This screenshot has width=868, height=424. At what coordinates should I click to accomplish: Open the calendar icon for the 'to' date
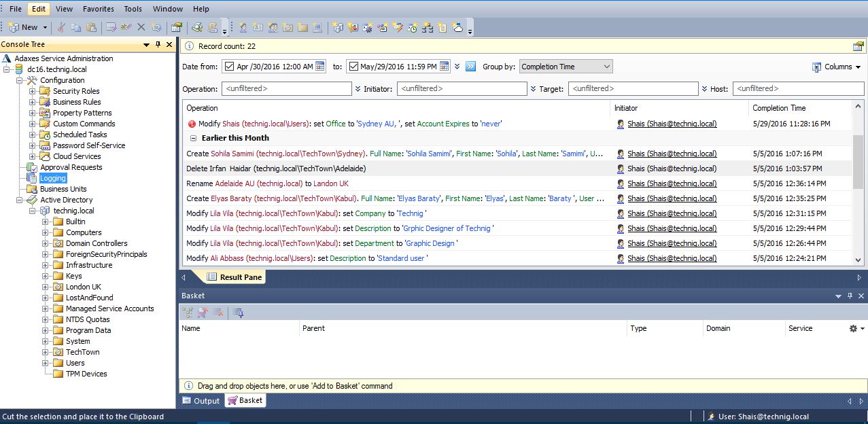pyautogui.click(x=445, y=67)
